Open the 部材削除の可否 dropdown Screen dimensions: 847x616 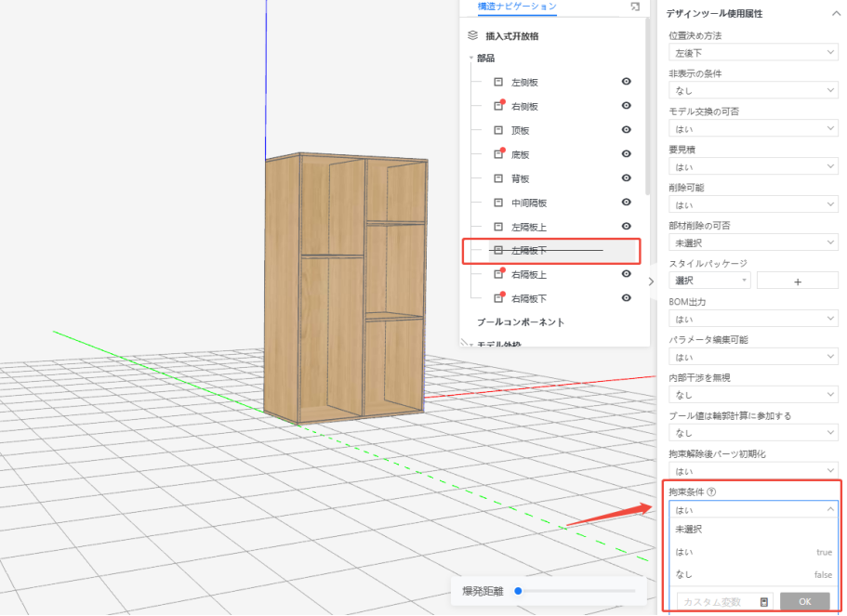[753, 242]
